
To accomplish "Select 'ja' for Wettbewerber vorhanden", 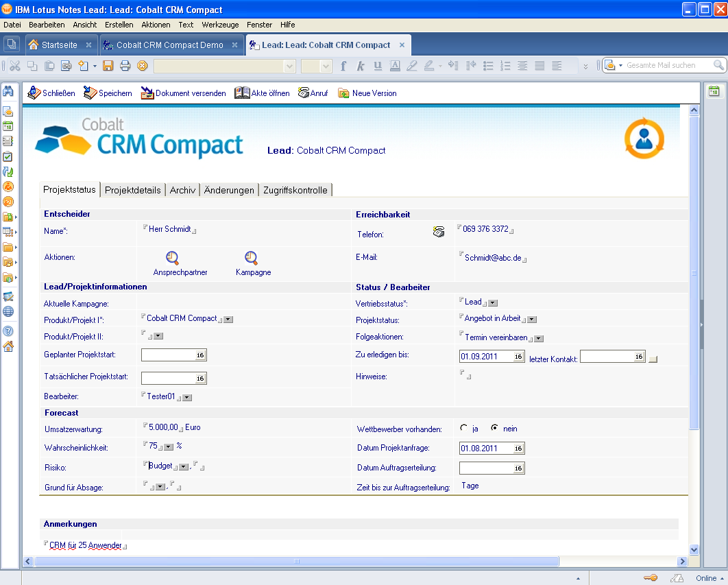I will pos(463,428).
